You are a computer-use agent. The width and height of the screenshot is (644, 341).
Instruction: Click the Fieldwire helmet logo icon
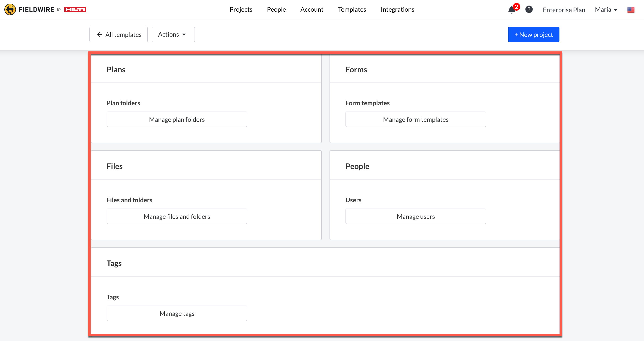10,9
